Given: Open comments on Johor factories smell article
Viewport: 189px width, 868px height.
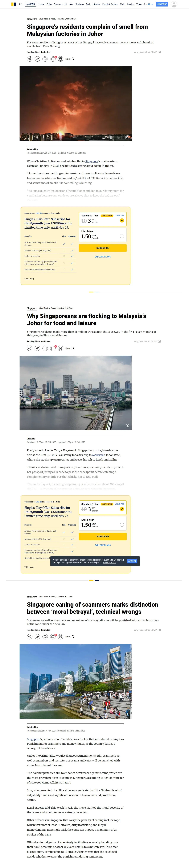Looking at the screenshot, I should tap(53, 59).
